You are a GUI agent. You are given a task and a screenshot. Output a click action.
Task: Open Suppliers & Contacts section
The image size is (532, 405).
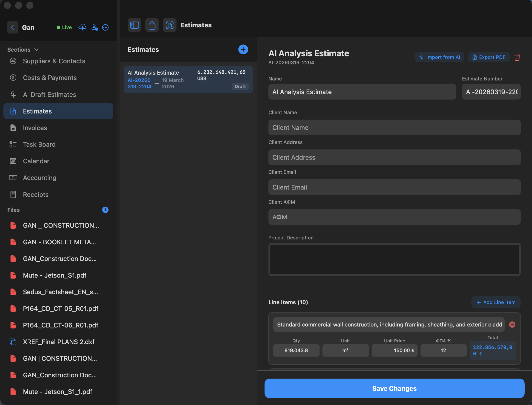pos(58,61)
